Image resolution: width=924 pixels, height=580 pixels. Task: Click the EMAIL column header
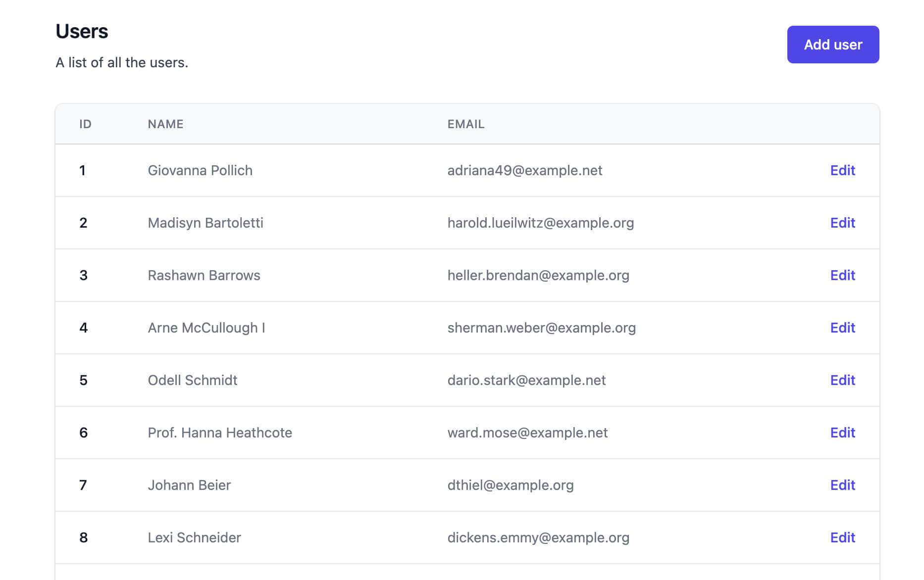pyautogui.click(x=465, y=124)
